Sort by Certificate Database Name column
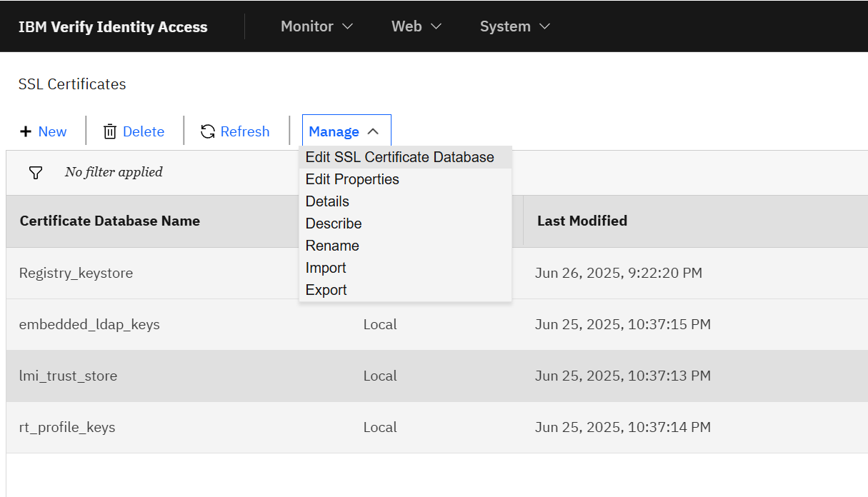 (110, 221)
